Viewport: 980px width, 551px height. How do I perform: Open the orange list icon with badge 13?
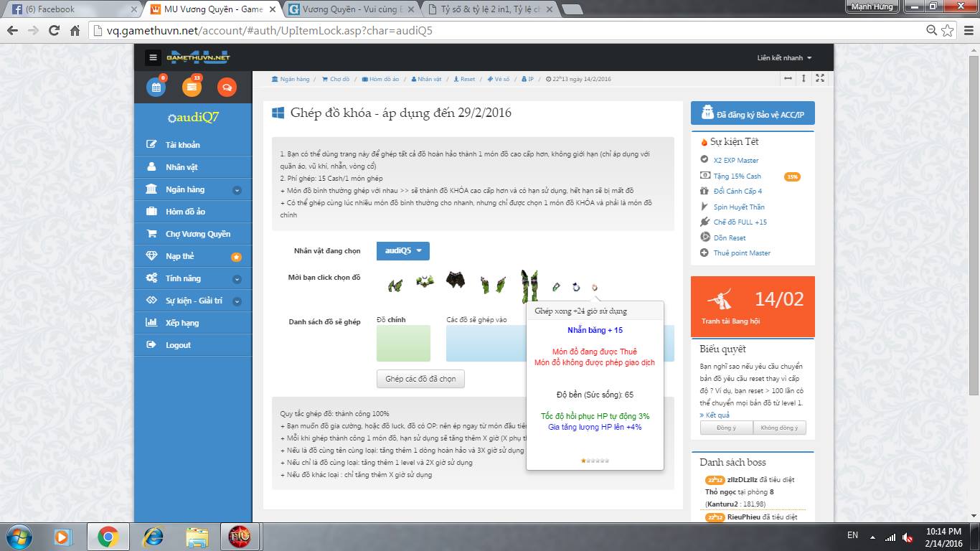pyautogui.click(x=192, y=87)
